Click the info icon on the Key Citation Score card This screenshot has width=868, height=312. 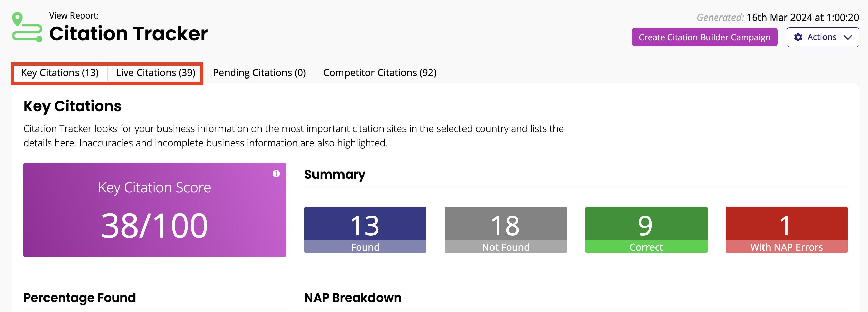coord(276,174)
